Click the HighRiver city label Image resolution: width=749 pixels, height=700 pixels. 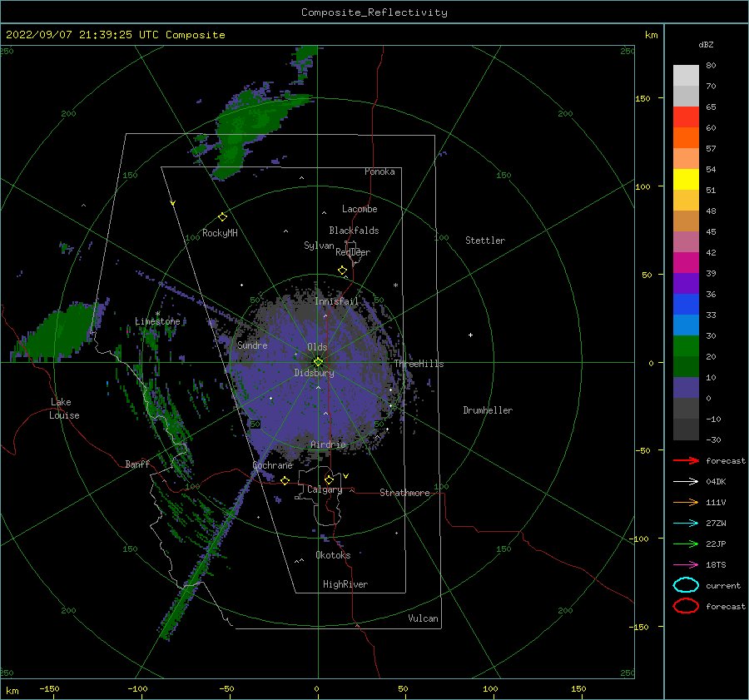click(x=345, y=584)
